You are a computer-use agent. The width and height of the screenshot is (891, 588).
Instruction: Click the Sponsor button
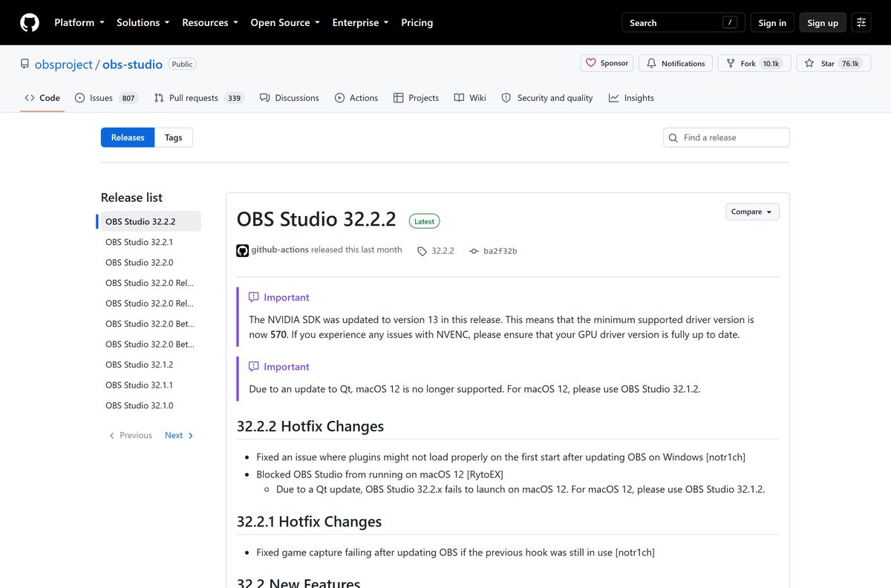[607, 63]
